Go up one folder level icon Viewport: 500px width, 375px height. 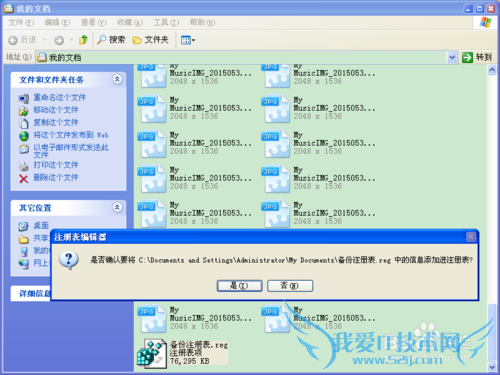pyautogui.click(x=83, y=40)
